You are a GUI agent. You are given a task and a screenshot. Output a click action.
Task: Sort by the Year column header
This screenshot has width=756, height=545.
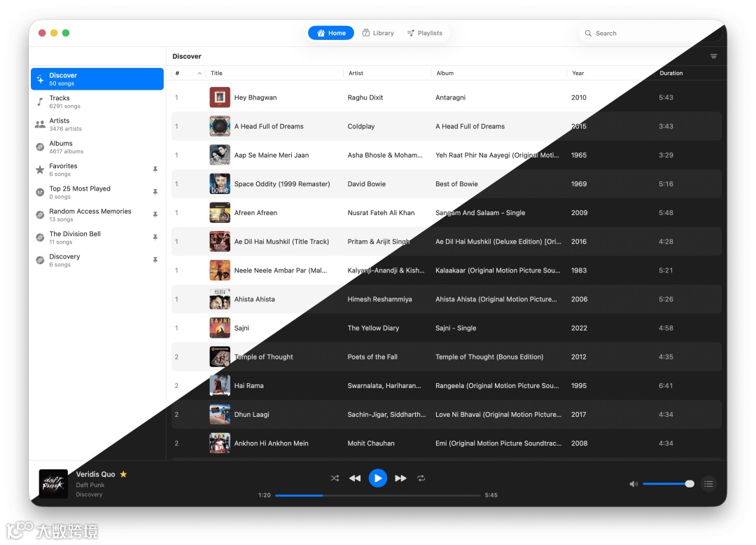(x=578, y=74)
